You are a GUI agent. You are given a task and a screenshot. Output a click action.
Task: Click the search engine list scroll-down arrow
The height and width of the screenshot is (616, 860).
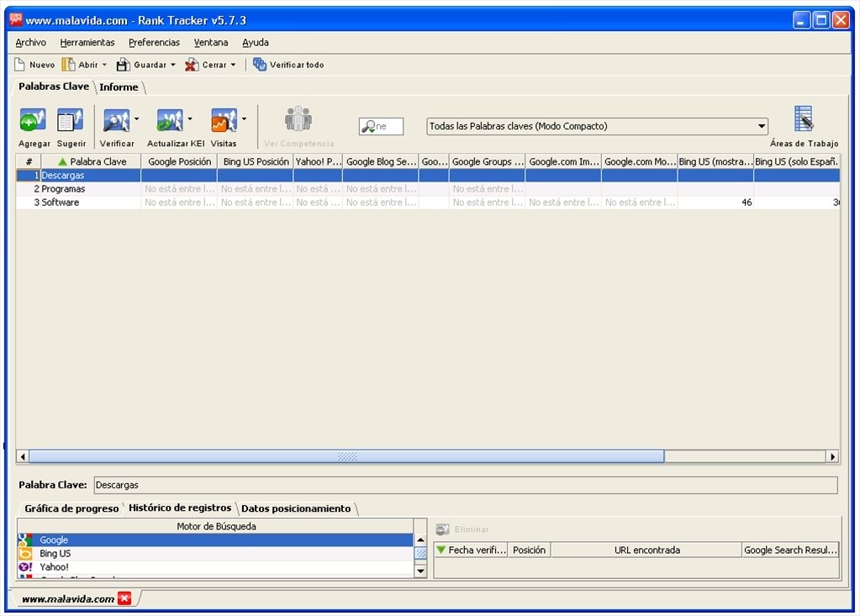pyautogui.click(x=420, y=571)
